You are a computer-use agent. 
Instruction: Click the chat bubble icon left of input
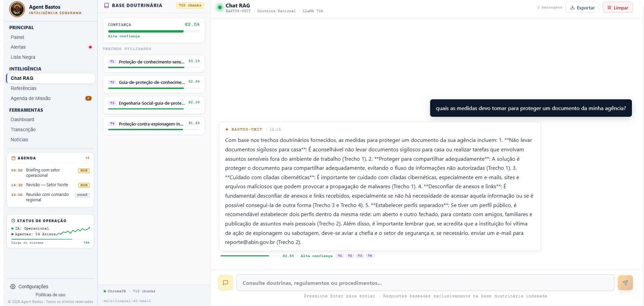click(x=226, y=283)
